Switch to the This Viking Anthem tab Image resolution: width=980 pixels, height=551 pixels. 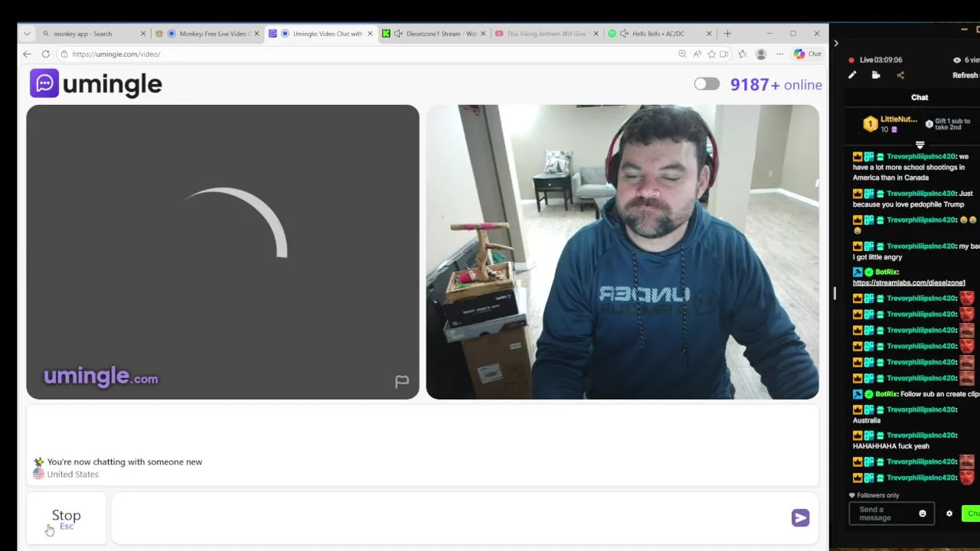547,34
